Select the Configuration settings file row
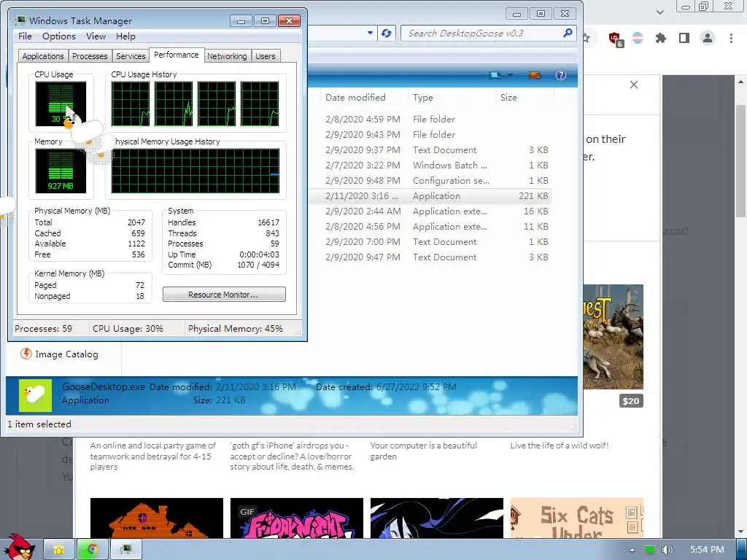Viewport: 747px width, 560px height. point(430,181)
